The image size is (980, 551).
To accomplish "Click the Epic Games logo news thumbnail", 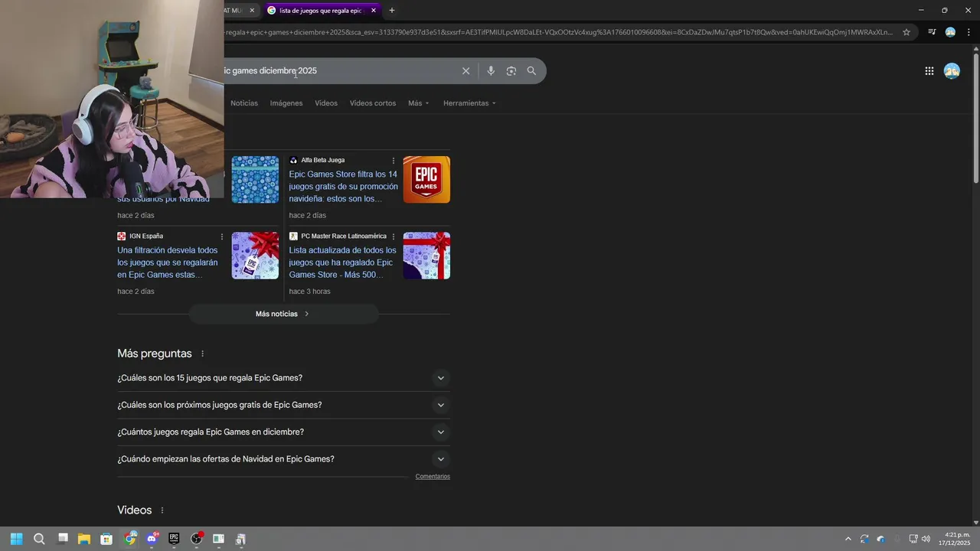I will (x=426, y=180).
